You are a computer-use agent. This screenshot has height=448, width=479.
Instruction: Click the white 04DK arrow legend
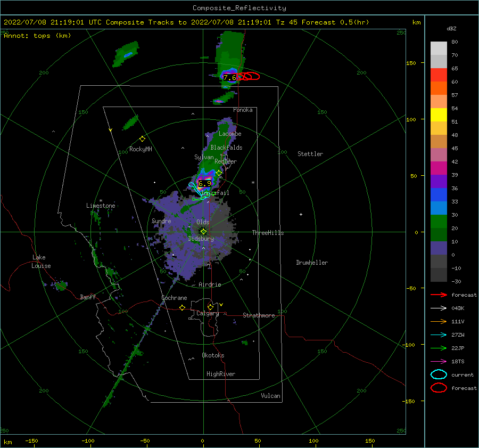[x=439, y=308]
